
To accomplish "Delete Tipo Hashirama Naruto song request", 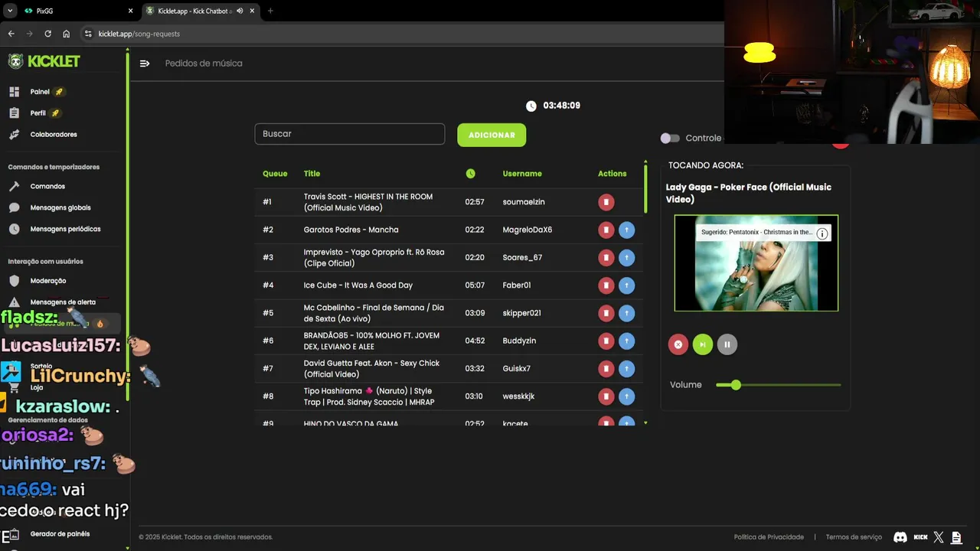I will click(x=606, y=396).
